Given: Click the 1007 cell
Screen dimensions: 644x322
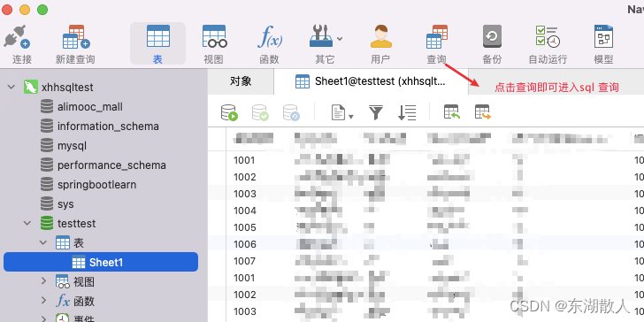Looking at the screenshot, I should click(245, 261).
